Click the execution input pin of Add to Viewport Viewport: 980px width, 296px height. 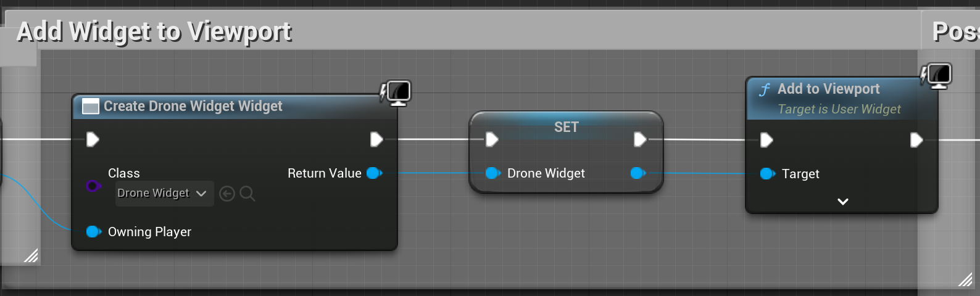[766, 141]
